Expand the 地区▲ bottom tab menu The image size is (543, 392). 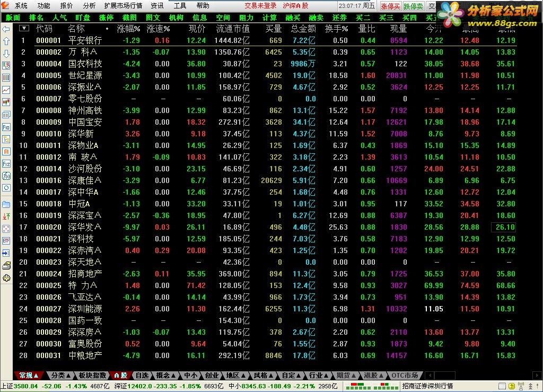coord(235,376)
